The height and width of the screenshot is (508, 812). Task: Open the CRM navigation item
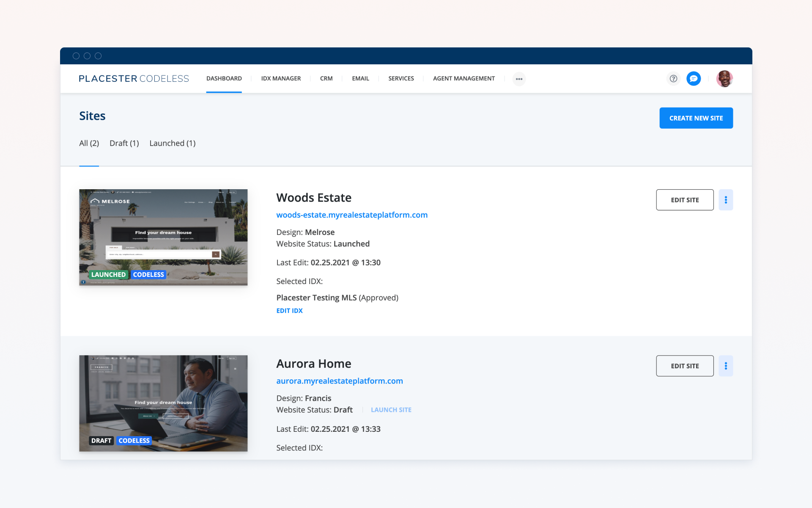click(x=326, y=79)
